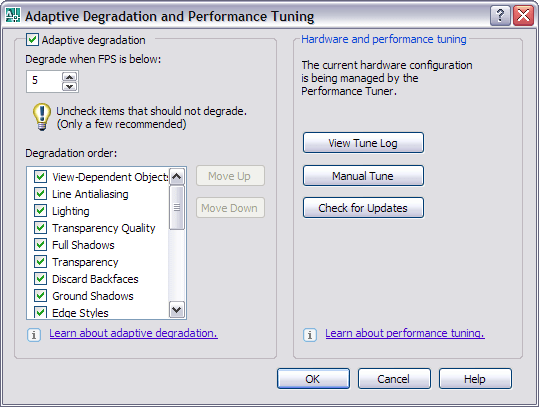
Task: Click the AutoCAD icon in title bar
Action: click(x=13, y=16)
